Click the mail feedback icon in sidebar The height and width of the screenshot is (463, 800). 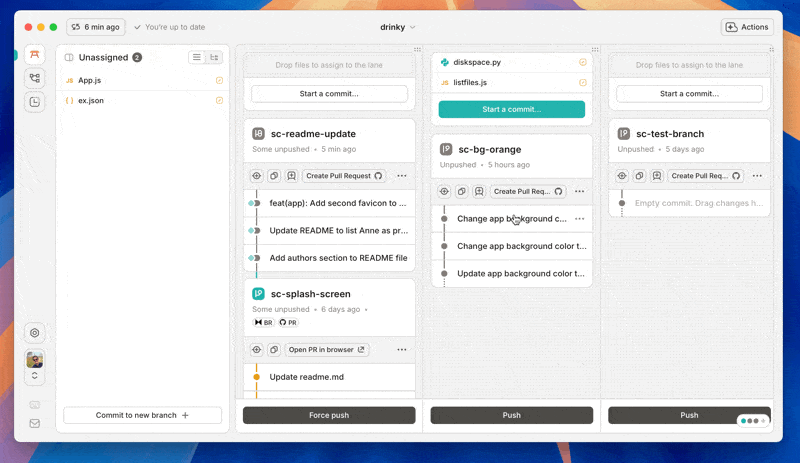(x=35, y=423)
